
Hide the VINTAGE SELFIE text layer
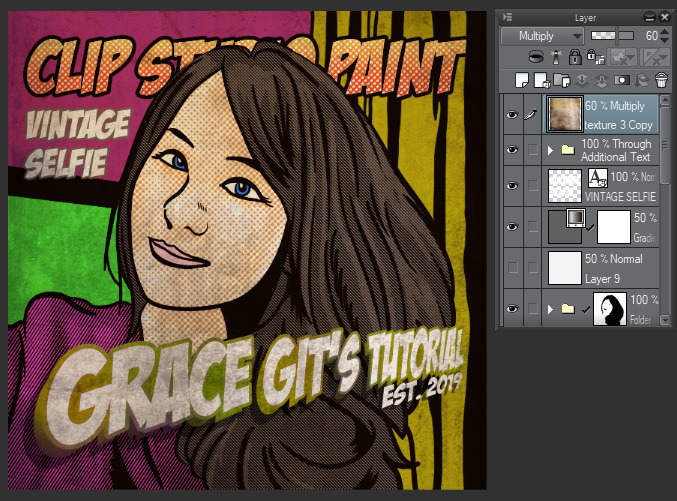(x=512, y=186)
